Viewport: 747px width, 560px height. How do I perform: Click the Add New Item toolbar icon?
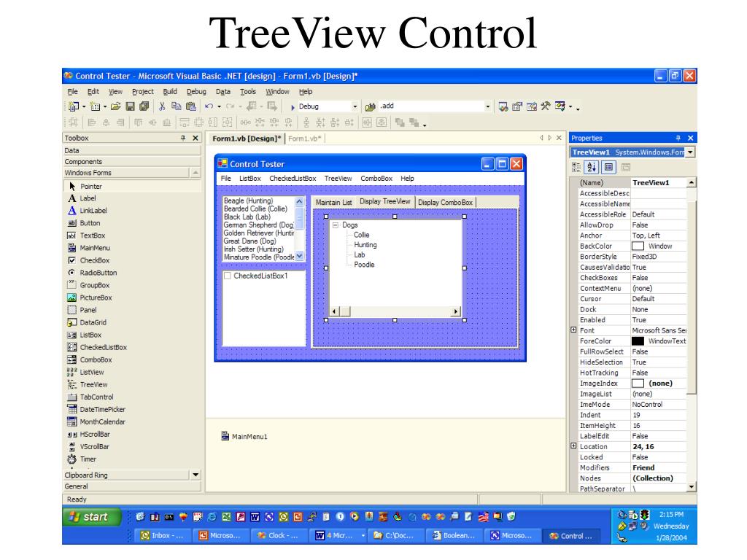pyautogui.click(x=95, y=106)
